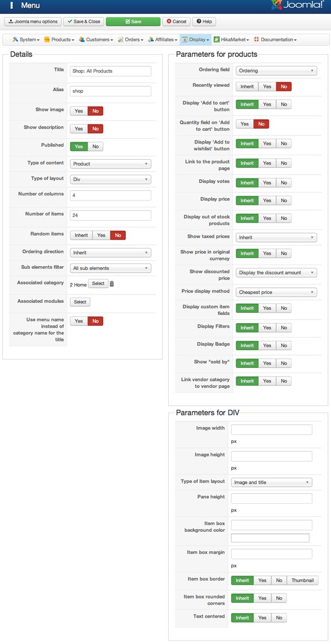Screen dimensions: 331x644
Task: Click the Joomla logo in the header
Action: pos(298,6)
